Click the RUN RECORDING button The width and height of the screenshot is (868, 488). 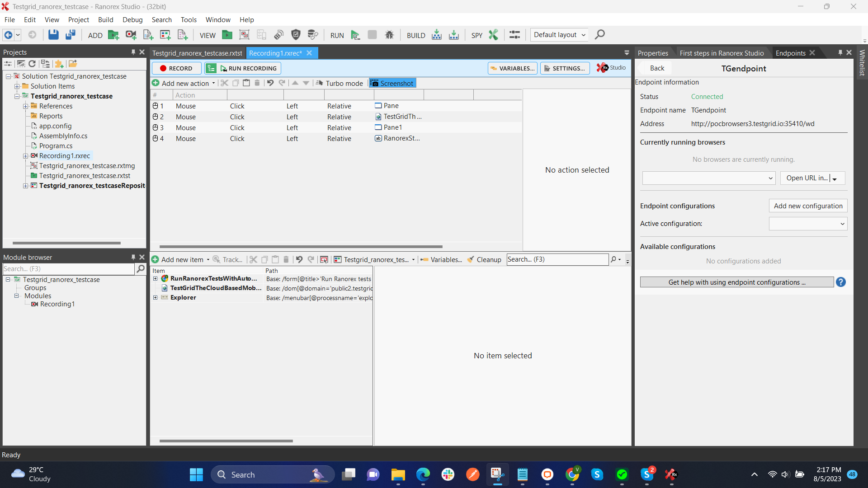point(249,68)
